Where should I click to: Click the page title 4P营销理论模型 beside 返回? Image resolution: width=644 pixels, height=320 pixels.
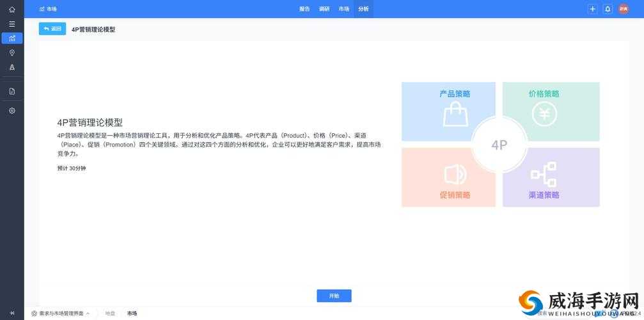tap(93, 29)
